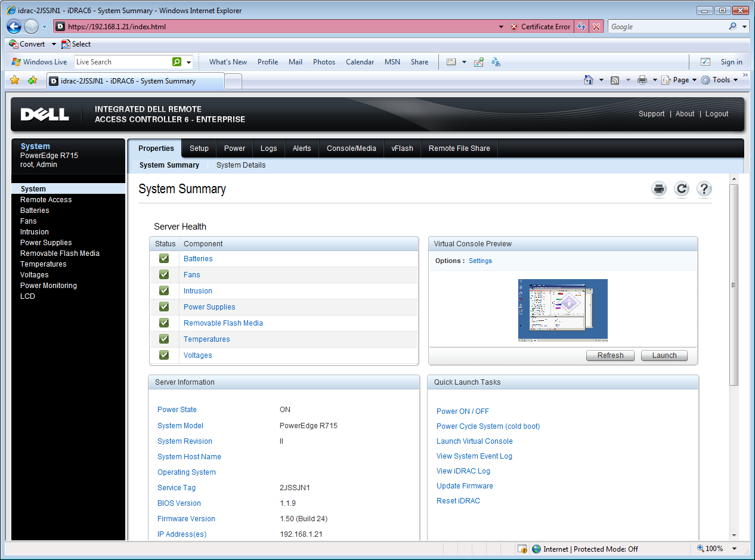Click the Temperatures health link
This screenshot has width=755, height=560.
(206, 339)
